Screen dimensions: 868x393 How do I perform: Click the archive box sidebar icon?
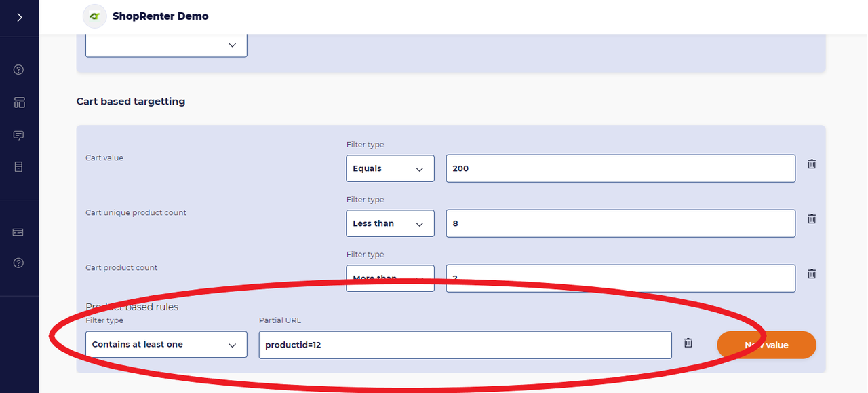[x=19, y=166]
